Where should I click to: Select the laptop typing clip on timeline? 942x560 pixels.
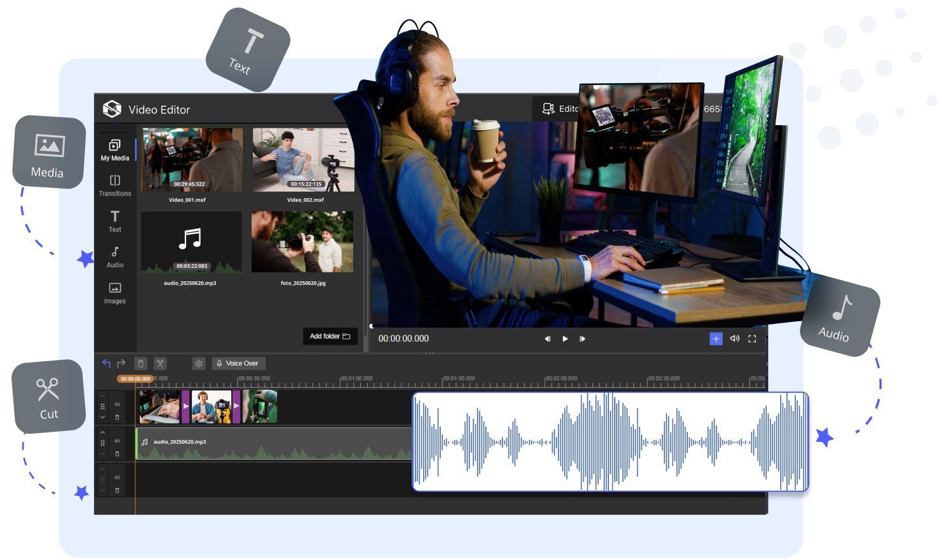point(159,407)
